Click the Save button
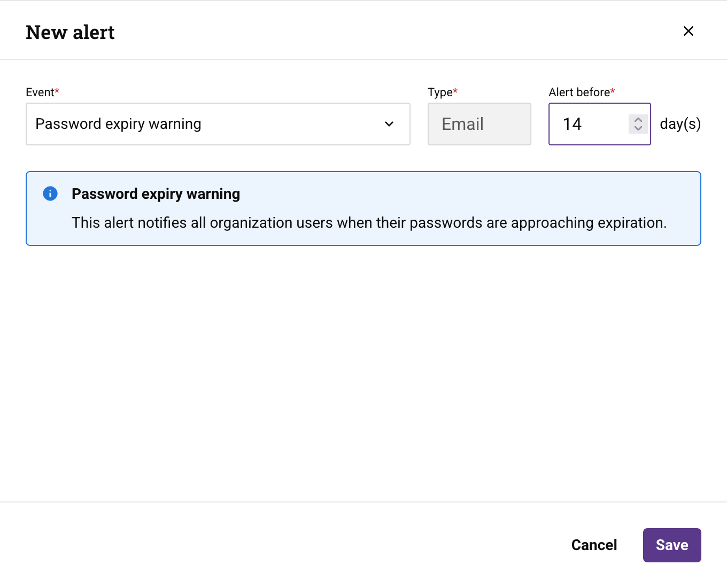Viewport: 727px width, 588px height. [x=672, y=545]
